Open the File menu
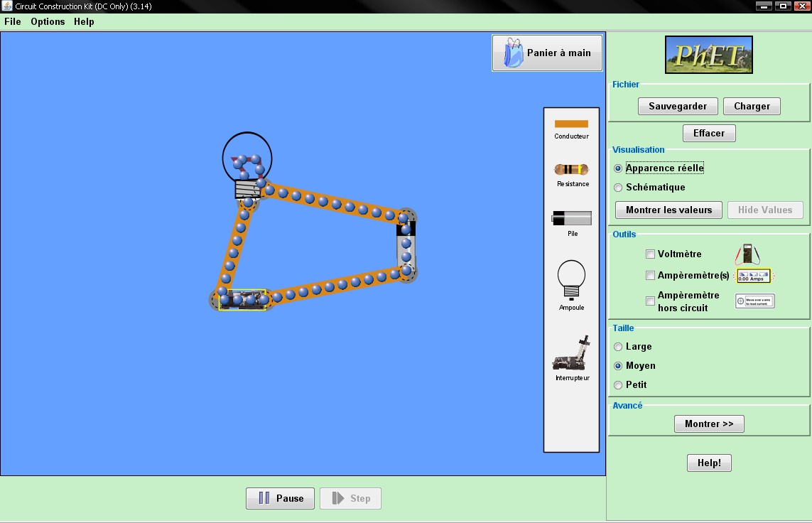The width and height of the screenshot is (812, 523). (x=12, y=22)
